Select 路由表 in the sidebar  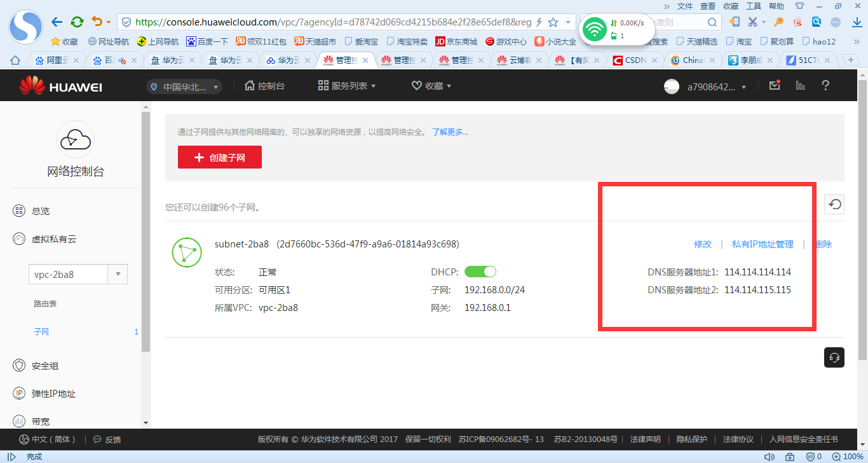click(45, 304)
